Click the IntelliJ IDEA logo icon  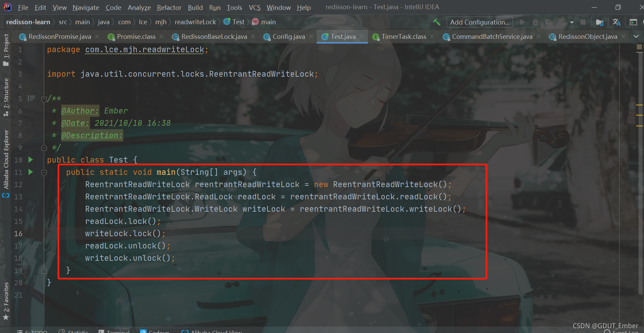pos(7,7)
